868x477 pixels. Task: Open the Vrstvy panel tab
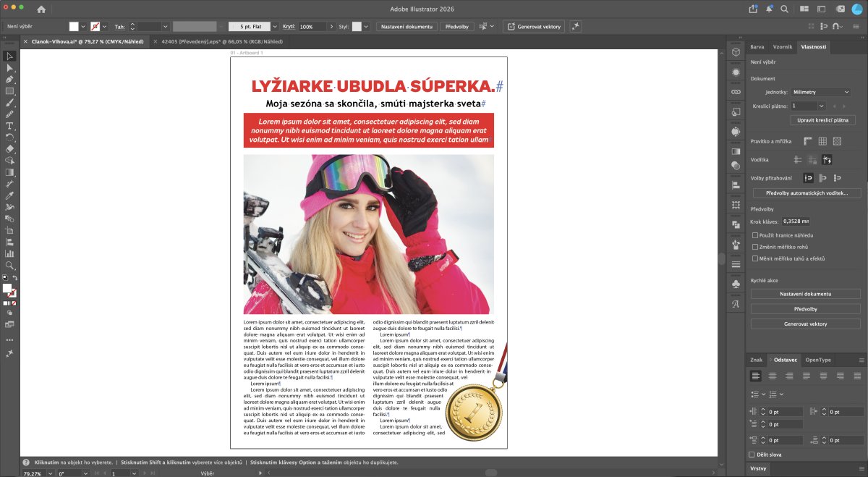(x=758, y=469)
